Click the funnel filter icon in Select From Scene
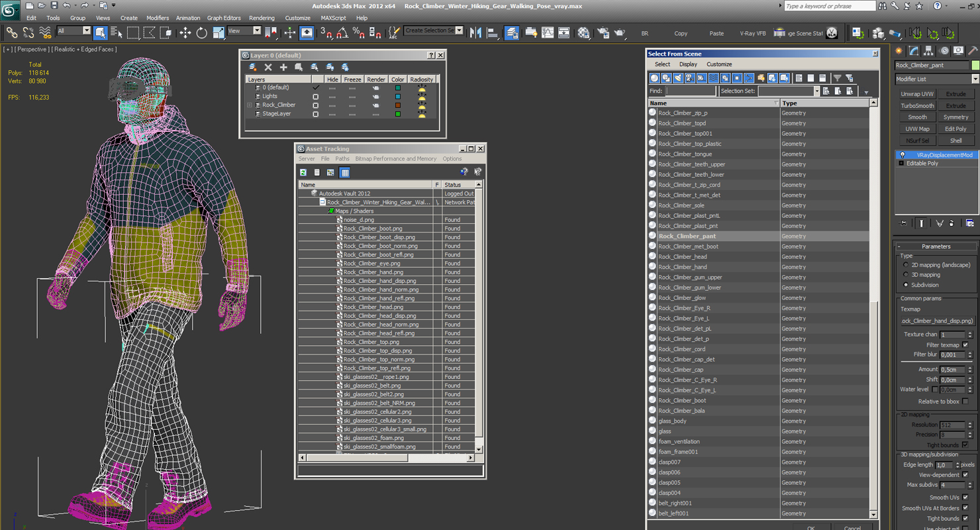980x530 pixels. pyautogui.click(x=837, y=78)
